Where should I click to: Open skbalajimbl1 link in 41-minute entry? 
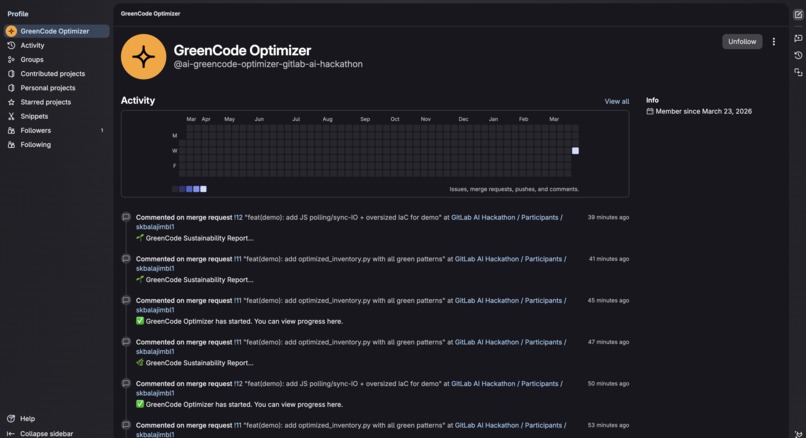click(x=155, y=268)
